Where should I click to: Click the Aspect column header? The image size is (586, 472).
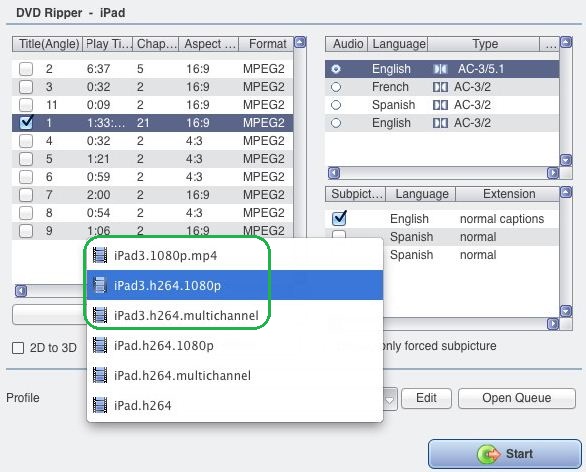(209, 44)
